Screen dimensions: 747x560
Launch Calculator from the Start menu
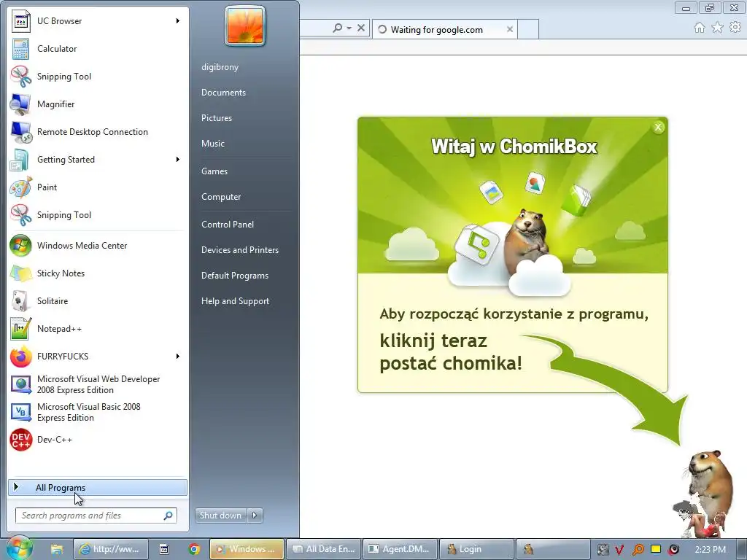pos(98,49)
